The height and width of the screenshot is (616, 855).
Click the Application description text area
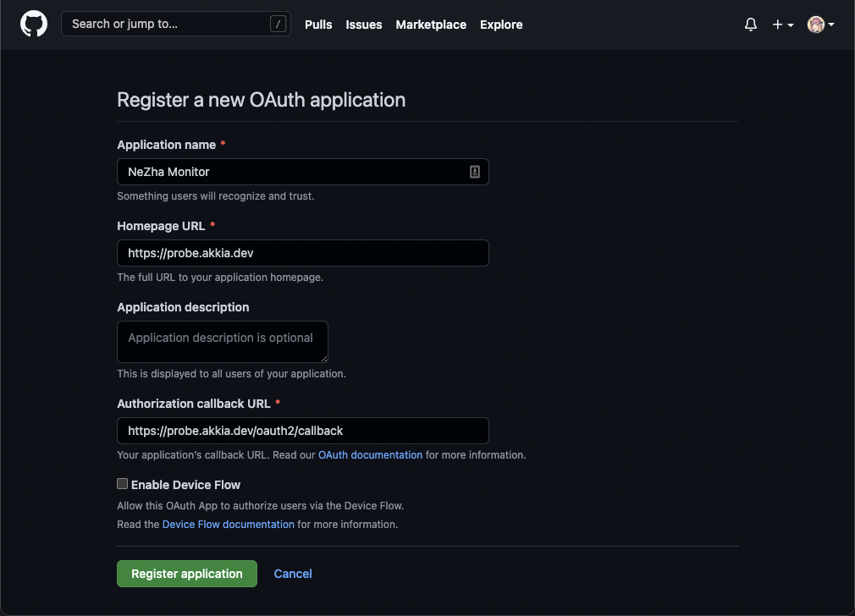(222, 341)
